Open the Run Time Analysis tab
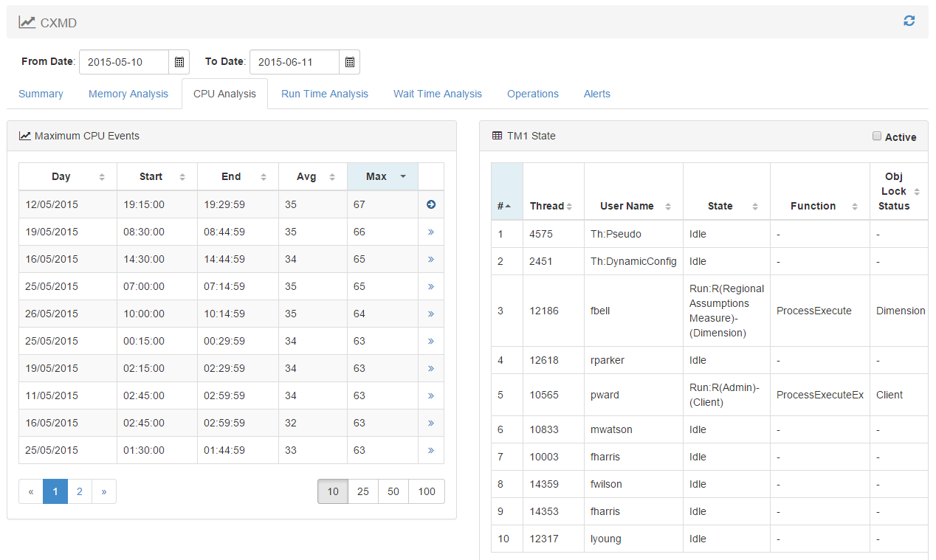This screenshot has height=560, width=936. (325, 94)
